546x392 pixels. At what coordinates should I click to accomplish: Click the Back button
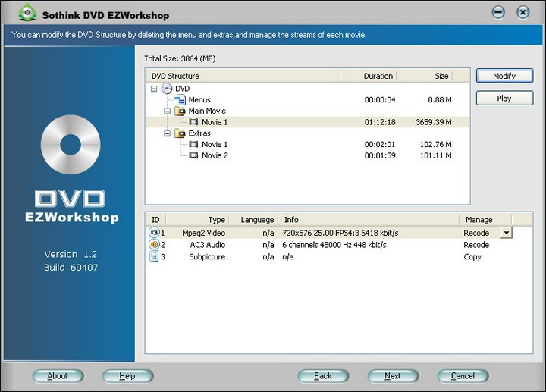[323, 376]
